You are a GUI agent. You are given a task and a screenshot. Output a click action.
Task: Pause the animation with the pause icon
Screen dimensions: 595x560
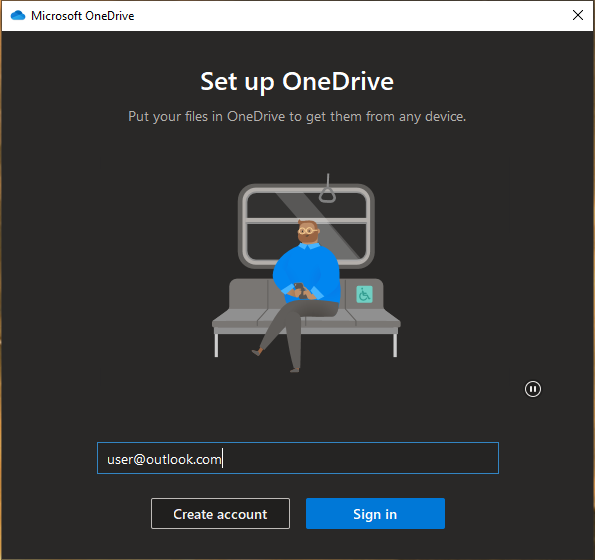pyautogui.click(x=533, y=389)
